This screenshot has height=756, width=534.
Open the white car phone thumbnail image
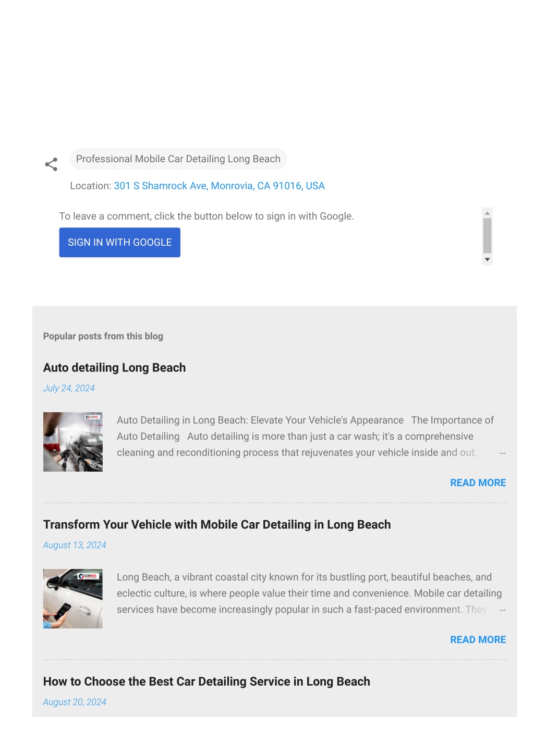pos(72,598)
